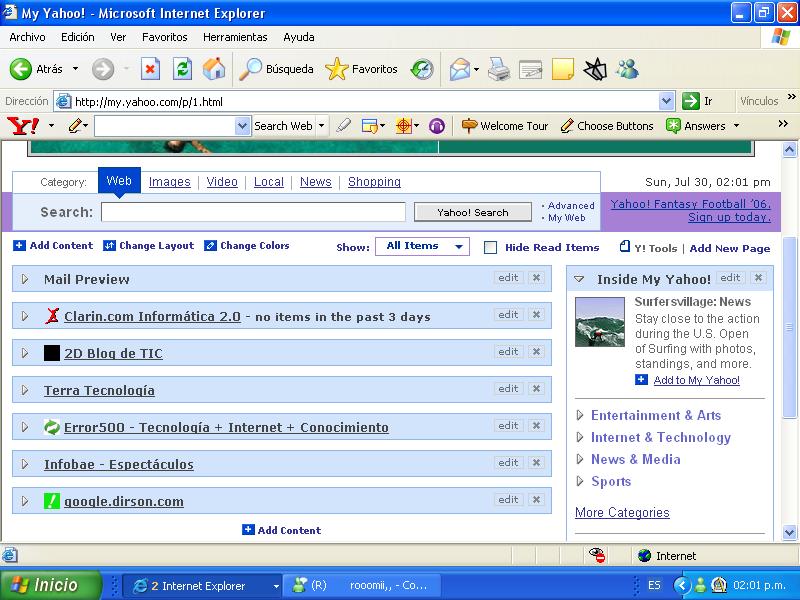Open the Inicio start button
The width and height of the screenshot is (800, 600).
[x=51, y=585]
